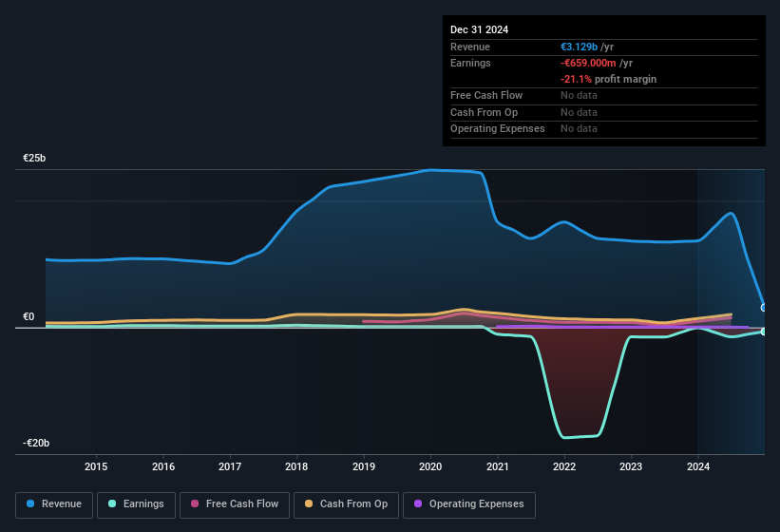Click the Cash From Op row in tooltip
This screenshot has height=532, width=780.
point(604,112)
